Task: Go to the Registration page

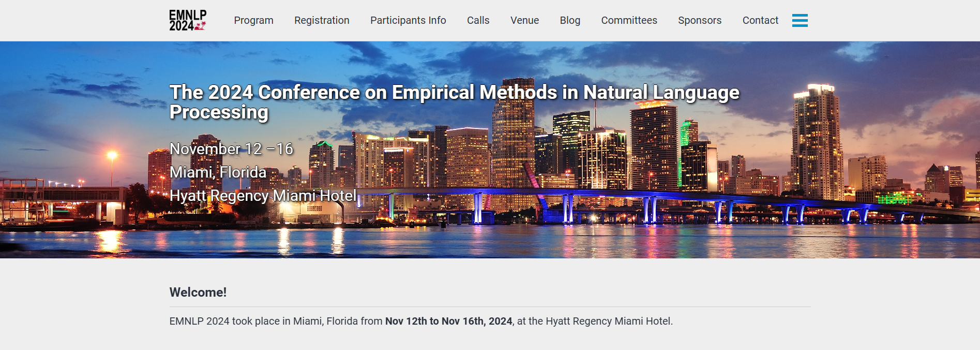Action: point(322,20)
